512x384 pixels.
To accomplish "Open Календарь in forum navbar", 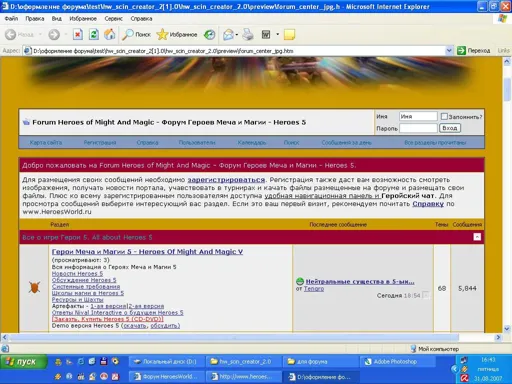I will [x=252, y=142].
